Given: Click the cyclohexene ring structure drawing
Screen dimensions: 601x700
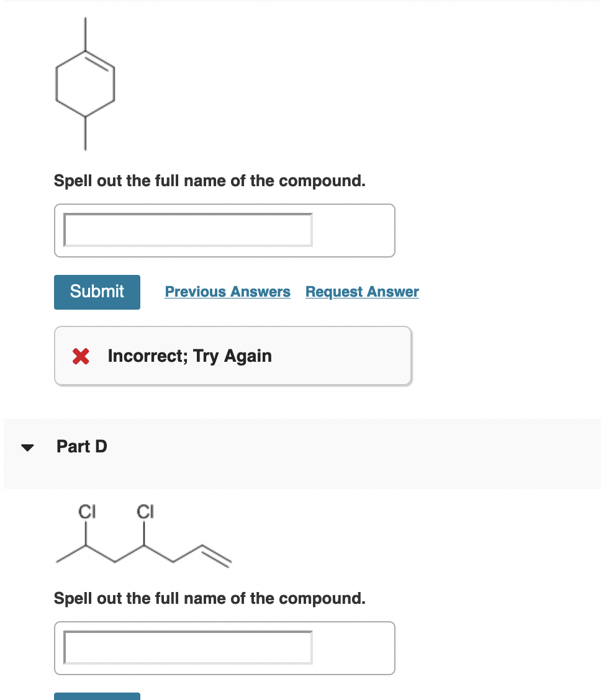Looking at the screenshot, I should [85, 85].
